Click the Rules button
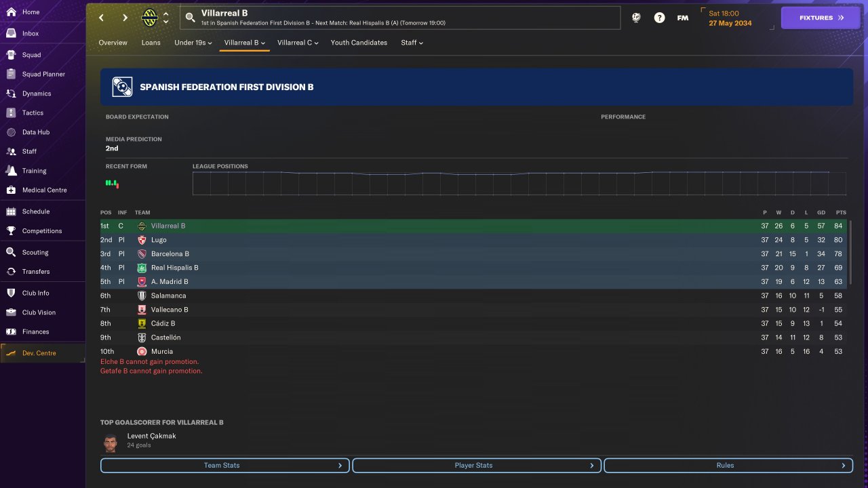 [x=728, y=466]
